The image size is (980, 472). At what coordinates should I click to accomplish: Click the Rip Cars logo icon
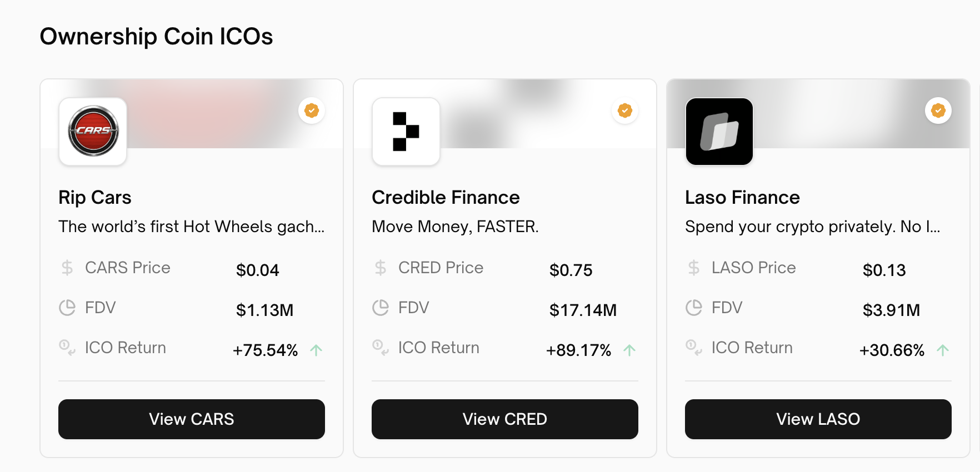93,132
